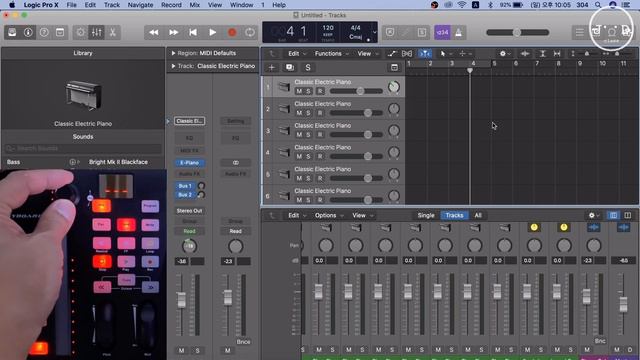Toggle Cycle mode button
640x360 pixels.
coord(250,32)
